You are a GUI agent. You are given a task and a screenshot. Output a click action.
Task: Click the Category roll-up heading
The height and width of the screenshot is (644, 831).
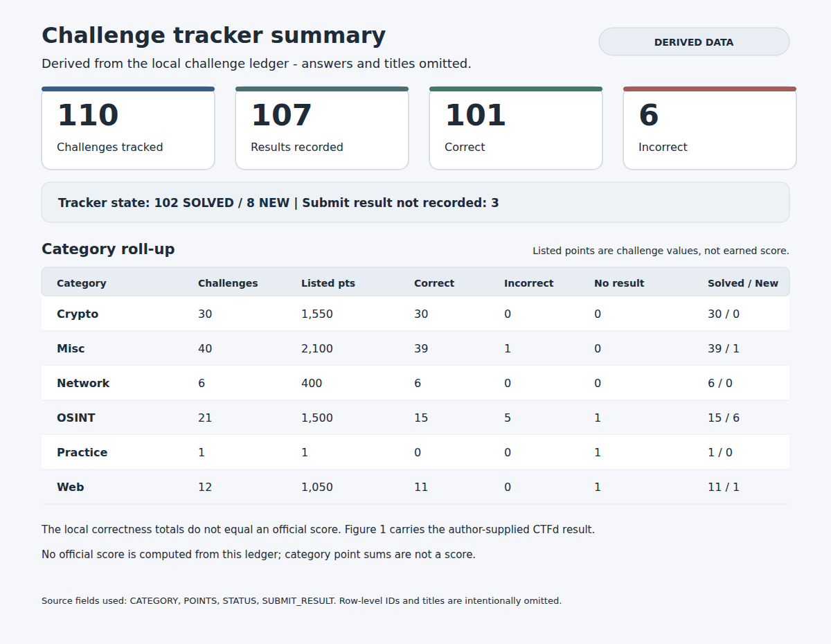(108, 249)
